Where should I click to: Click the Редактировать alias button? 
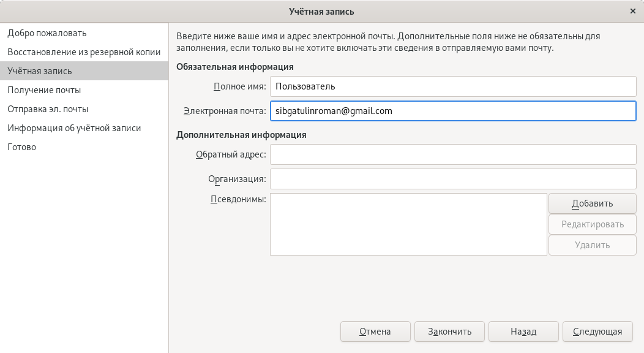tap(592, 224)
